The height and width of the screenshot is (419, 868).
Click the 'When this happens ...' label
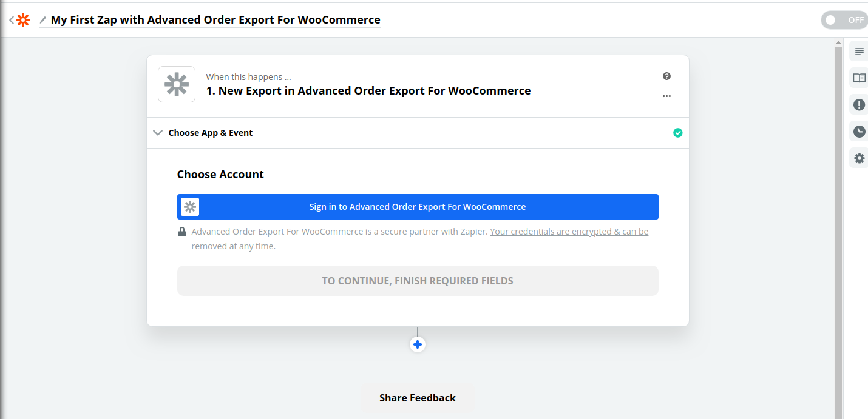point(248,77)
